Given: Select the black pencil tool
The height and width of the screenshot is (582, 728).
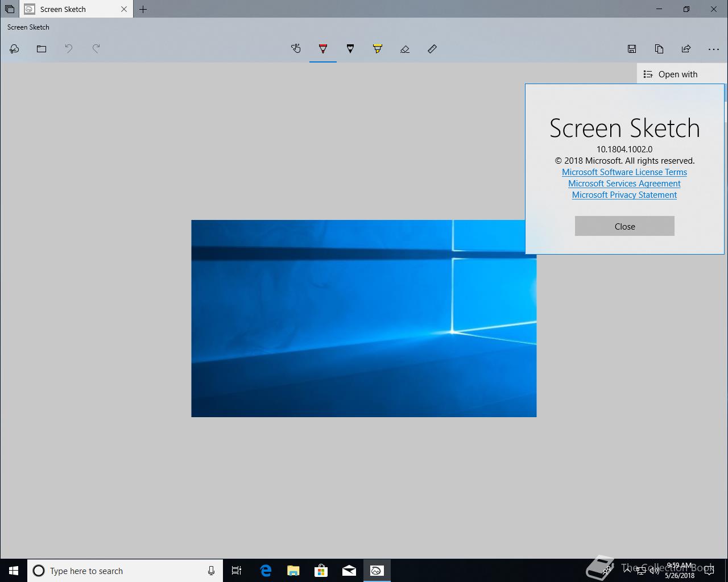Looking at the screenshot, I should (x=350, y=49).
